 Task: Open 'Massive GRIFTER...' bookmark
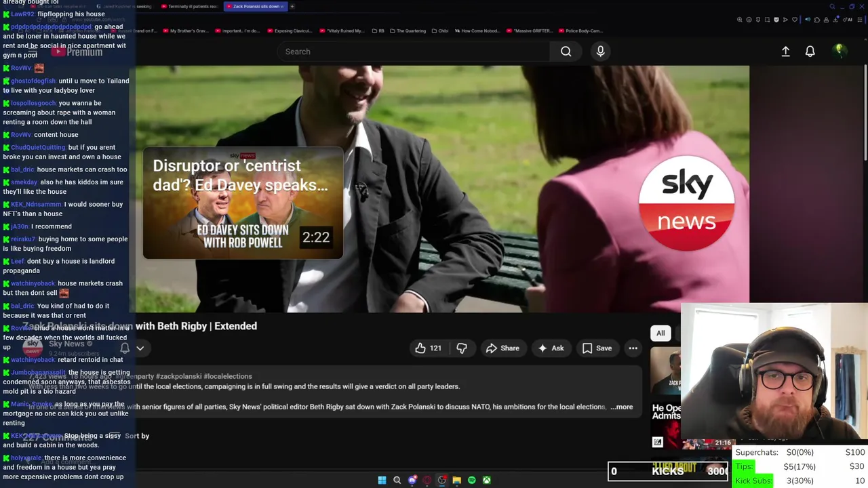pyautogui.click(x=531, y=30)
